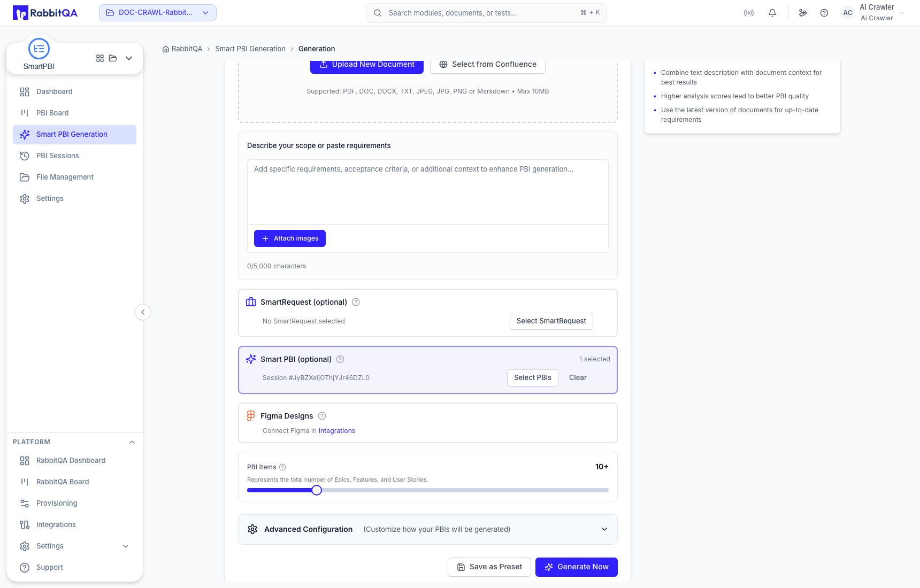Open PBI Sessions

(x=75, y=156)
